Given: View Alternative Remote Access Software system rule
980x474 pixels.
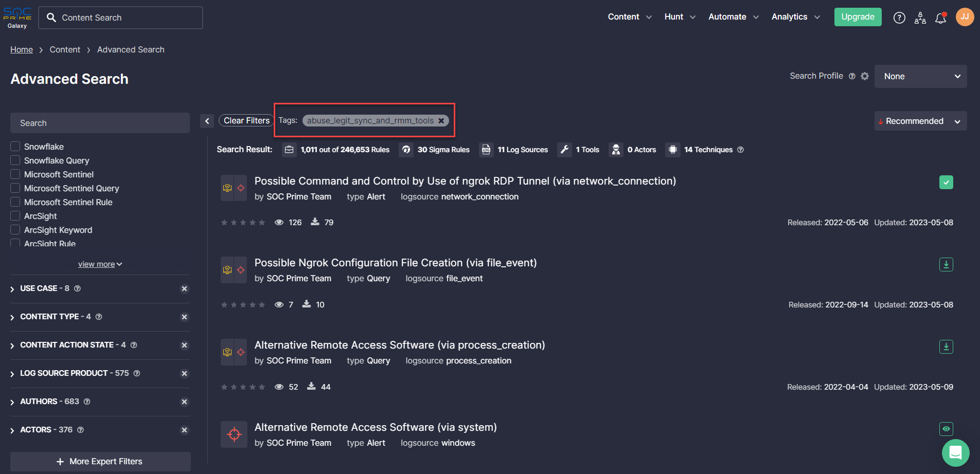Looking at the screenshot, I should coord(946,429).
